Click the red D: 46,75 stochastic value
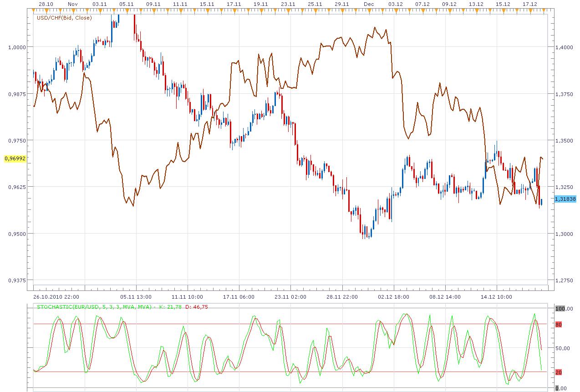This screenshot has height=392, width=580. click(x=196, y=307)
